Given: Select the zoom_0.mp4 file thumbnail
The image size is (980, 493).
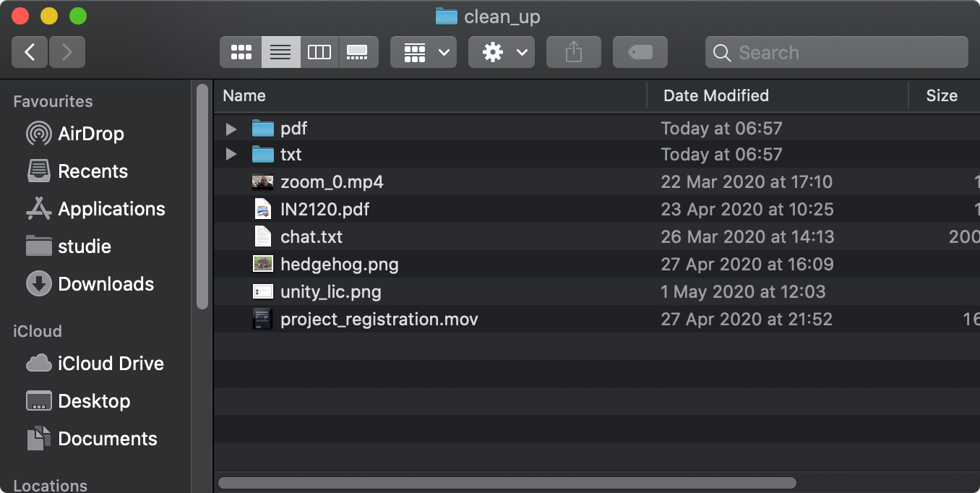Looking at the screenshot, I should click(x=263, y=182).
